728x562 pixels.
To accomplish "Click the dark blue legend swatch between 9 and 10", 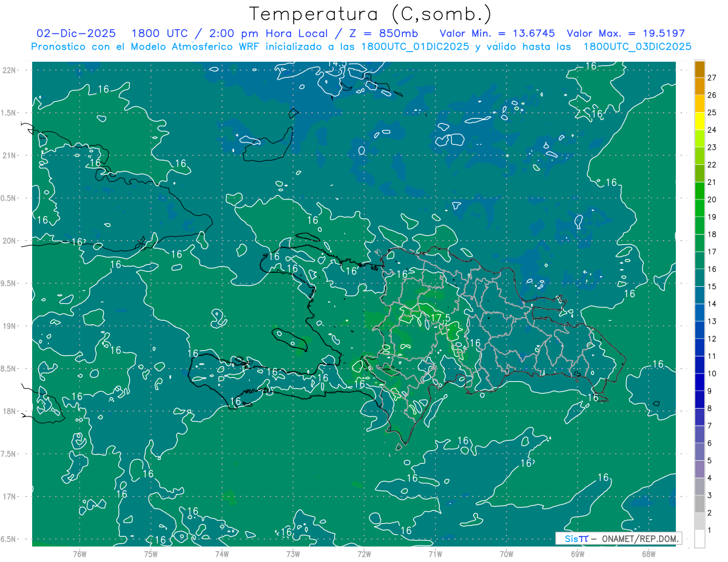I will pos(699,382).
